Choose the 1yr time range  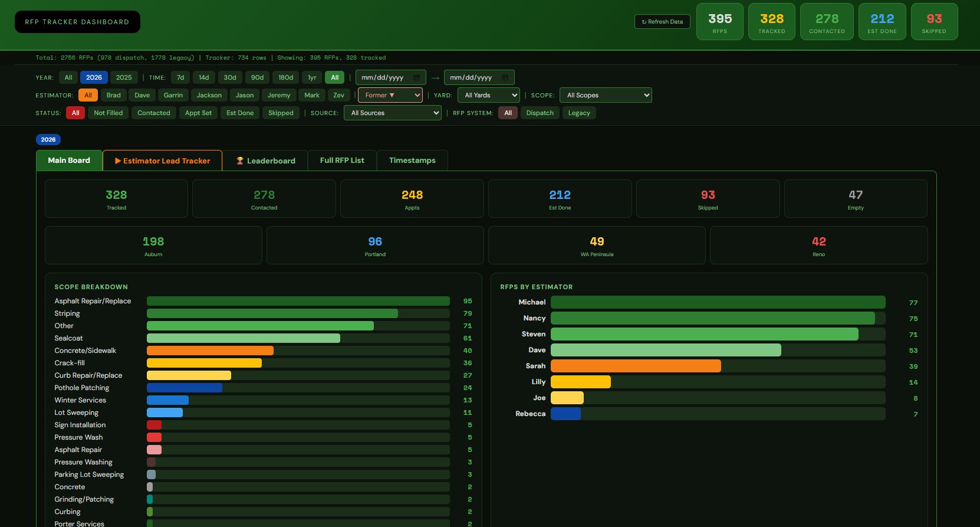pos(312,77)
